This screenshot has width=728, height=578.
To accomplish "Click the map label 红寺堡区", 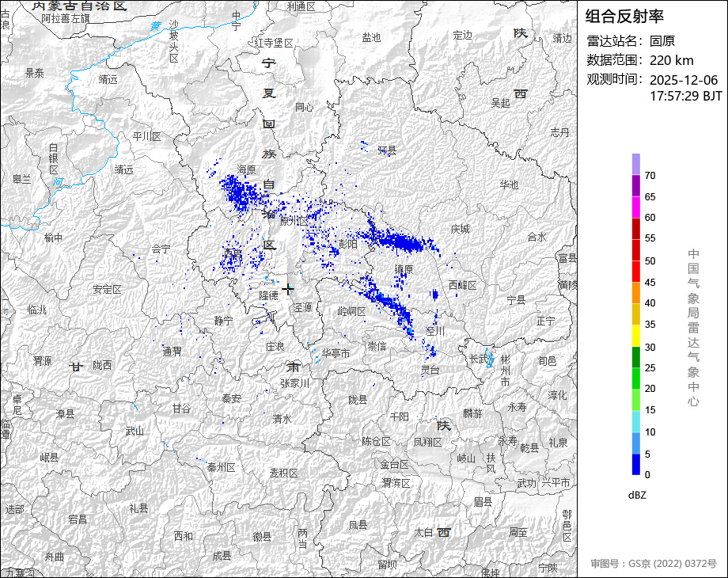I will (x=274, y=43).
